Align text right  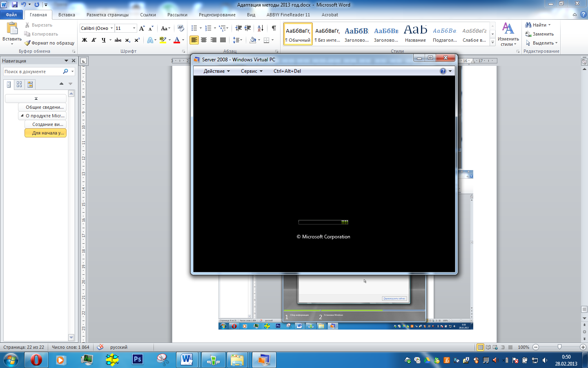click(213, 40)
